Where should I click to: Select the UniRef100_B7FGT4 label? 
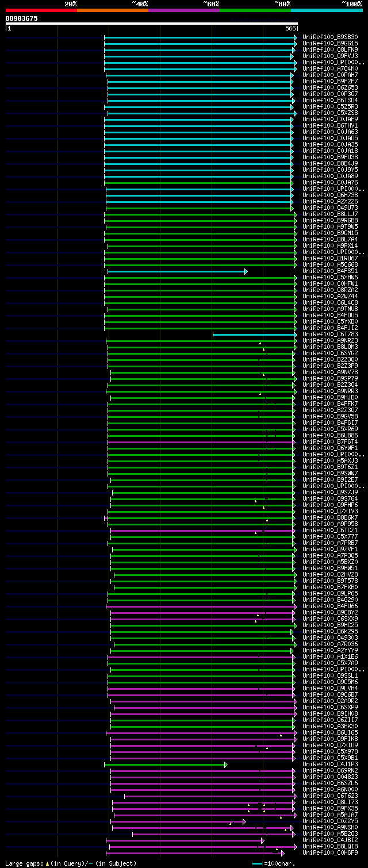coord(331,442)
